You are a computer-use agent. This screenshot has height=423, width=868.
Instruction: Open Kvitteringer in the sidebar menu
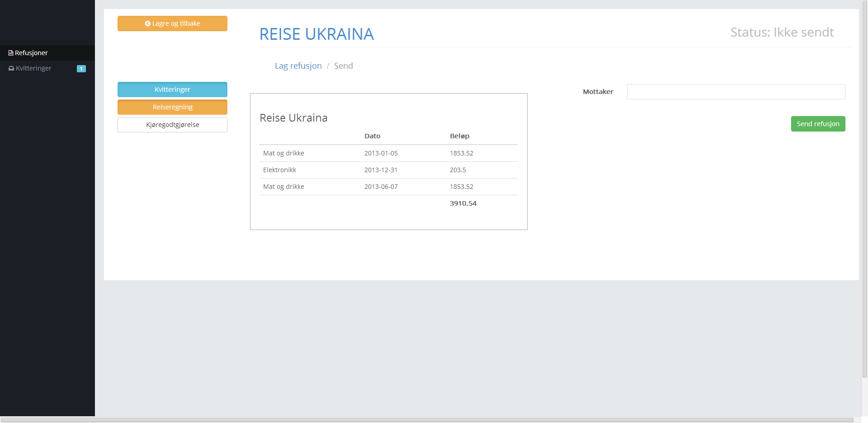point(33,68)
